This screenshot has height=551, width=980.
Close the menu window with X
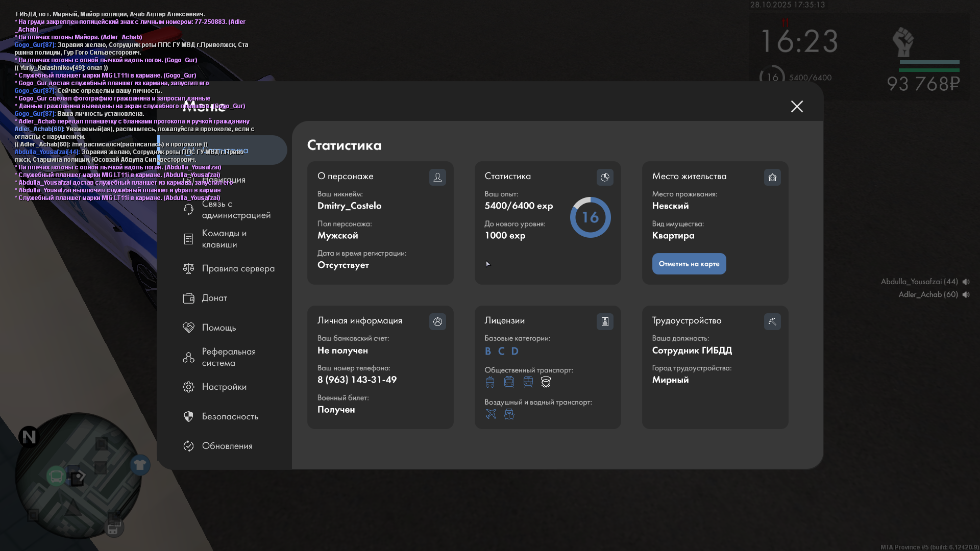[797, 107]
